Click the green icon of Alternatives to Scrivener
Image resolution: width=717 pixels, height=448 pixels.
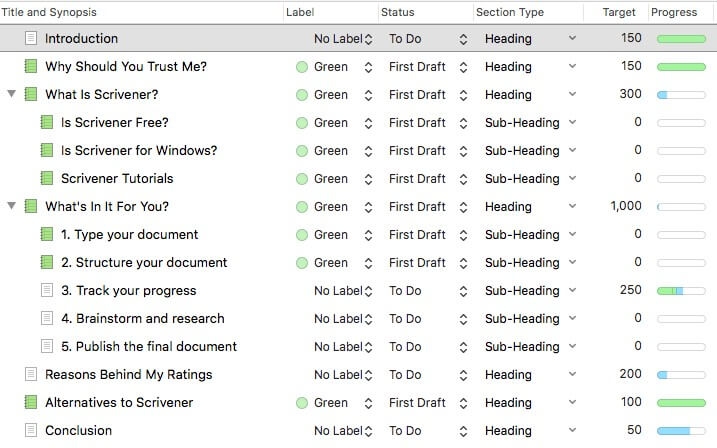[31, 402]
